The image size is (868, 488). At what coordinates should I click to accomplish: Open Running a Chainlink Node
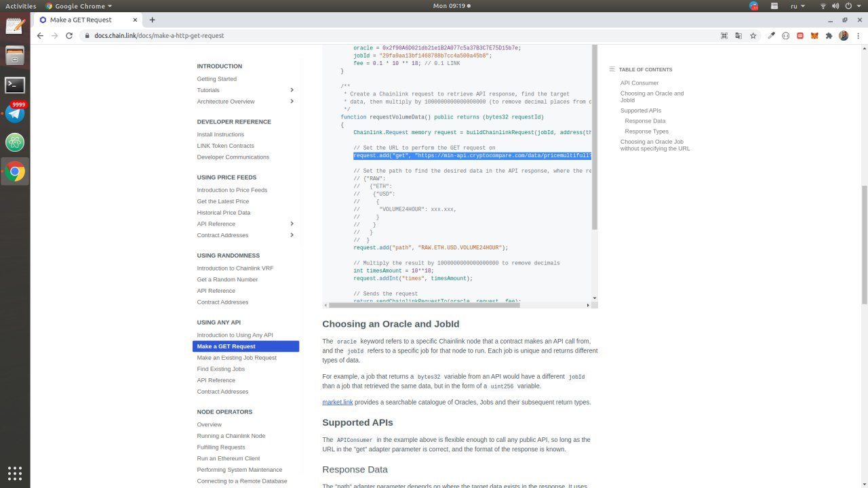tap(231, 436)
